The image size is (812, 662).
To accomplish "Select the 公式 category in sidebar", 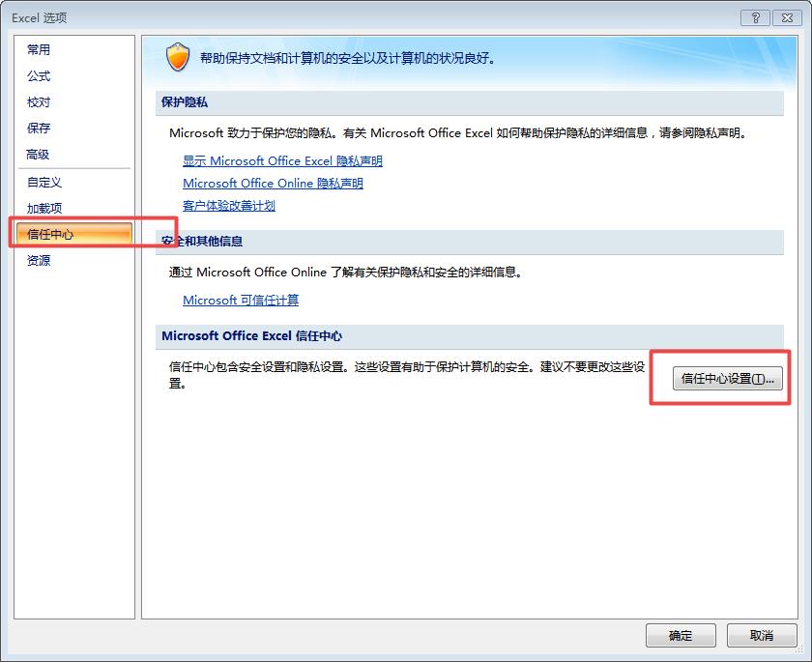I will (x=39, y=76).
